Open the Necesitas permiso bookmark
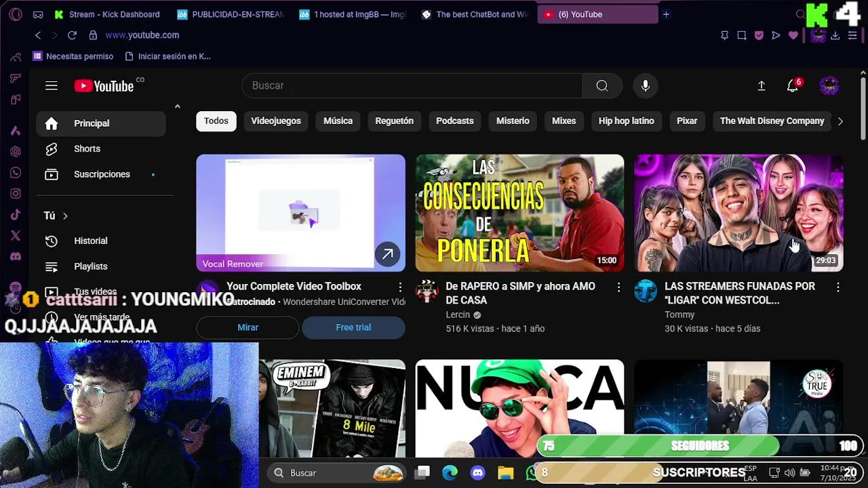Screen dimensions: 868x488 click(73, 56)
